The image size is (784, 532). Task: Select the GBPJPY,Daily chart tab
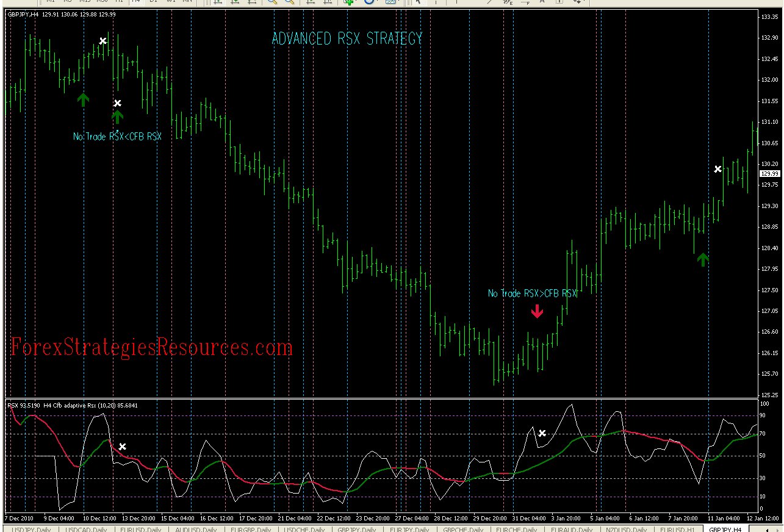pyautogui.click(x=358, y=529)
